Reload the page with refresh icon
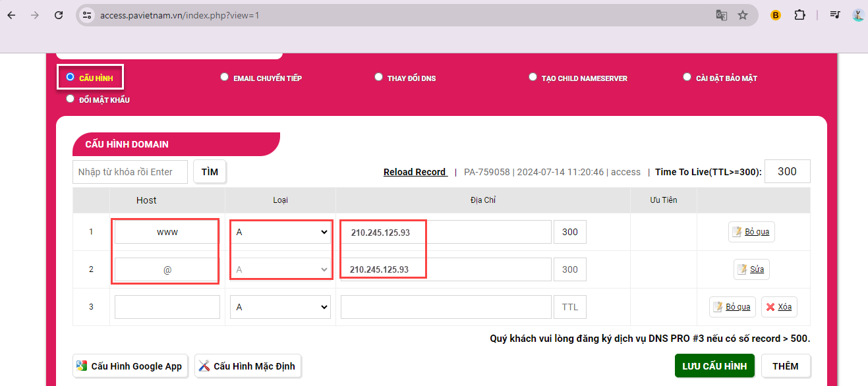This screenshot has height=386, width=868. tap(59, 15)
